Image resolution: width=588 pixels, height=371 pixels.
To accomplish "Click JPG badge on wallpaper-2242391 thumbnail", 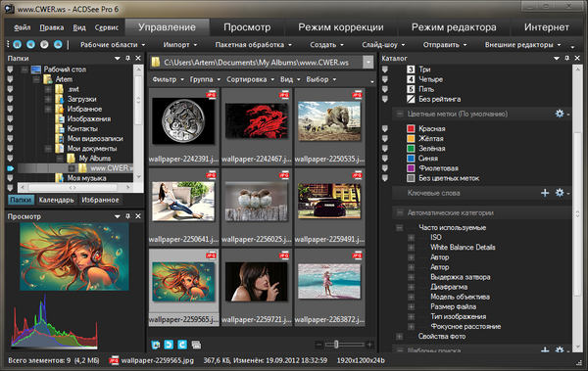I will pos(211,95).
